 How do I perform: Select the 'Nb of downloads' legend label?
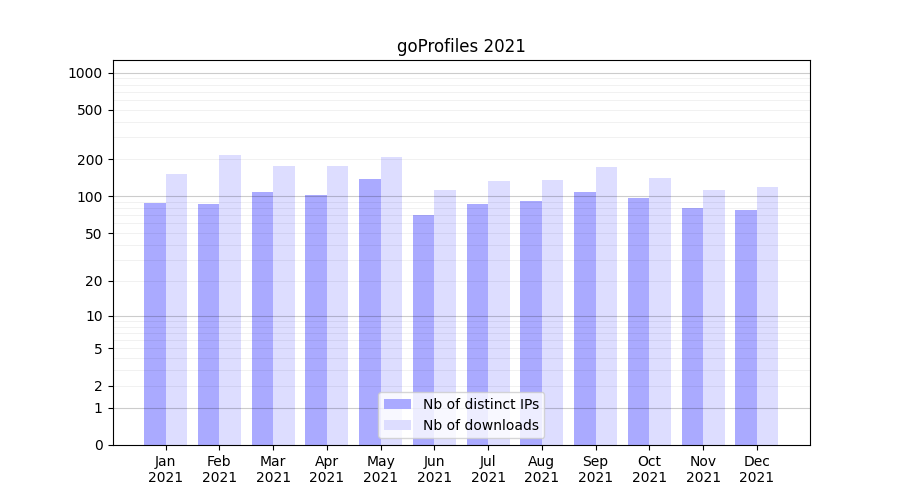(480, 425)
